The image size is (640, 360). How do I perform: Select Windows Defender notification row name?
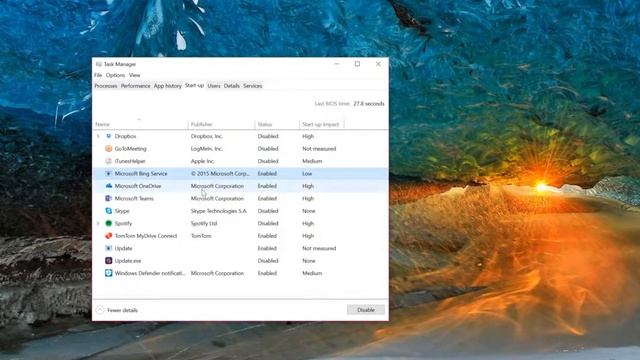[150, 273]
